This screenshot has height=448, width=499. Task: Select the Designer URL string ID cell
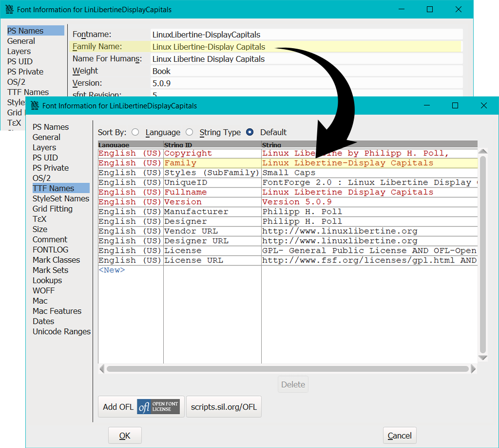tap(212, 241)
